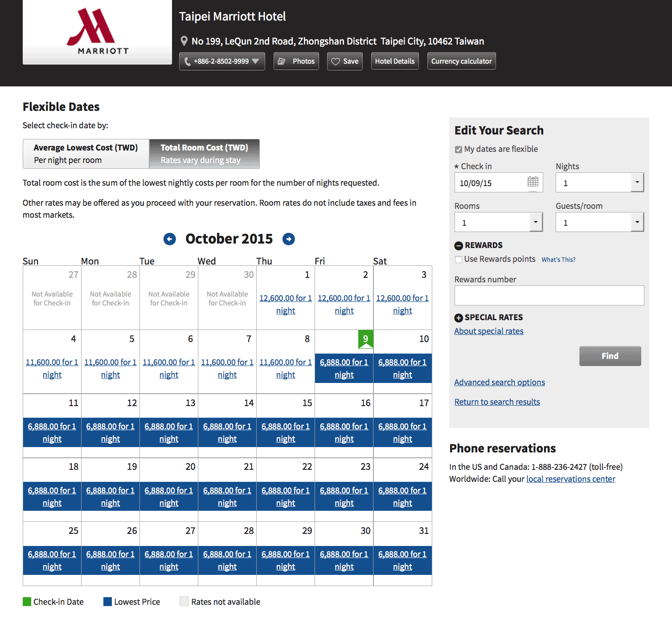Select October 3 rate 12,600.00
This screenshot has width=672, height=627.
click(402, 304)
